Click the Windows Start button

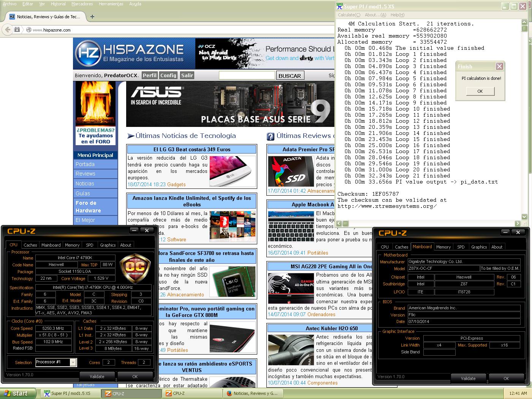[x=18, y=393]
